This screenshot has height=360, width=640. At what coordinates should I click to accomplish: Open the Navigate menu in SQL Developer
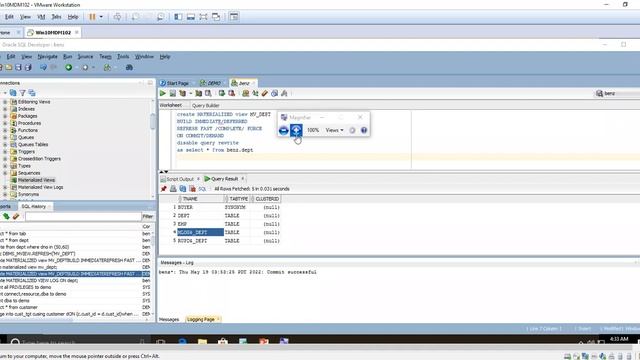click(x=47, y=56)
